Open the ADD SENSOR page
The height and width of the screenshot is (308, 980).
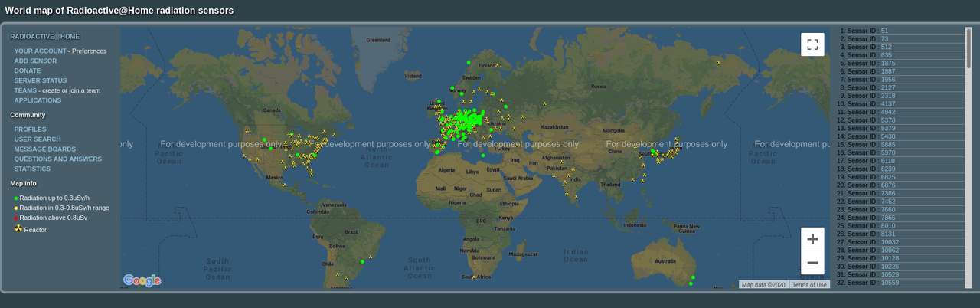click(x=35, y=61)
